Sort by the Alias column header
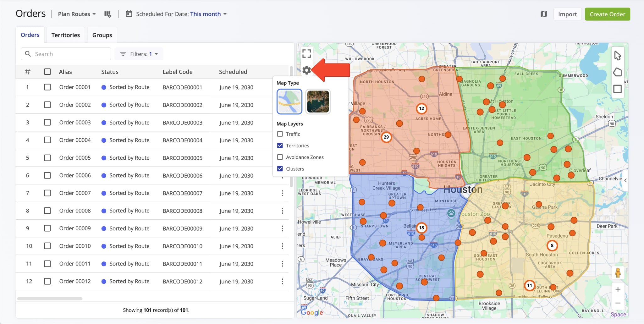Screen dimensions: 644x324 pyautogui.click(x=65, y=72)
